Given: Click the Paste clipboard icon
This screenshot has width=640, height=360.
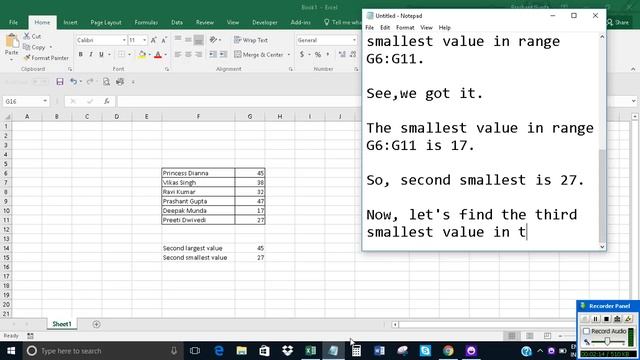Looking at the screenshot, I should 11,41.
